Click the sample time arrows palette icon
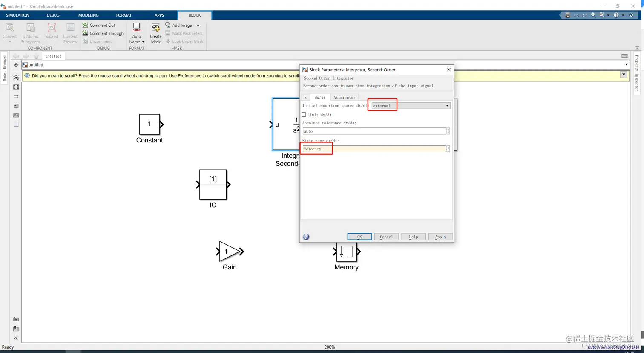Screen dimensions: 644x353 point(16,96)
